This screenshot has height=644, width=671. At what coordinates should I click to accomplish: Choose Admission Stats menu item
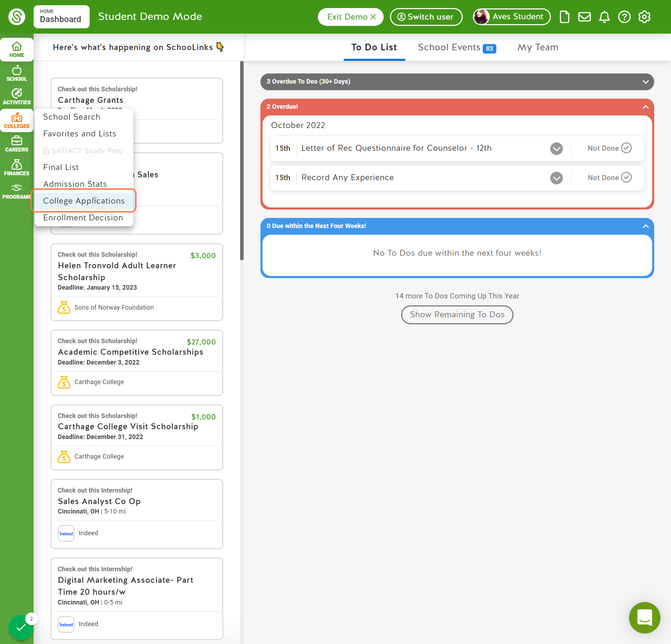pos(84,184)
